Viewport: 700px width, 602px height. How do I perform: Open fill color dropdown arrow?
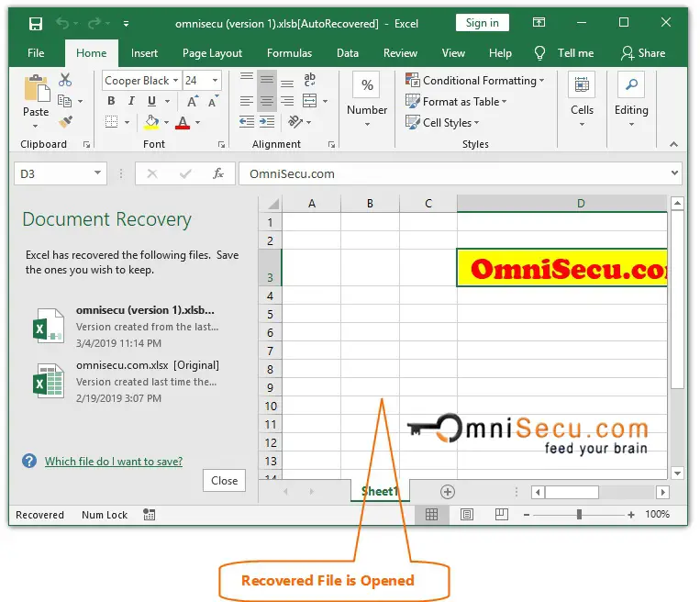(x=167, y=122)
